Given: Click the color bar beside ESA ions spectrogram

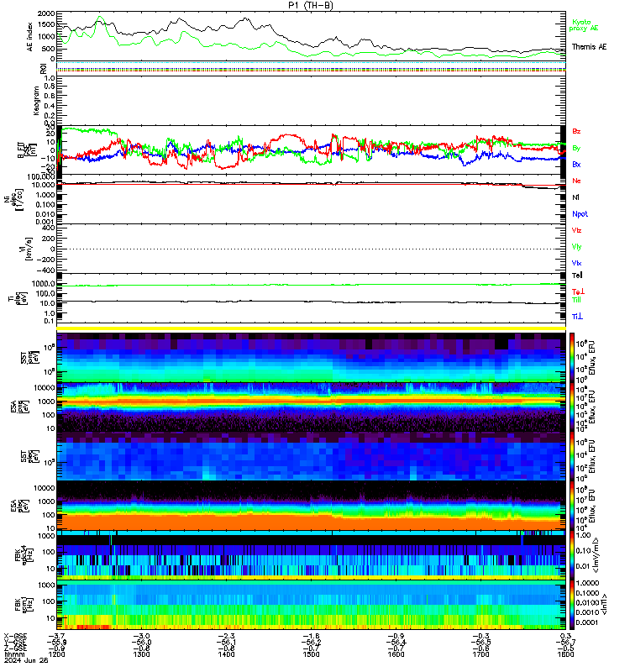Looking at the screenshot, I should click(x=572, y=407).
